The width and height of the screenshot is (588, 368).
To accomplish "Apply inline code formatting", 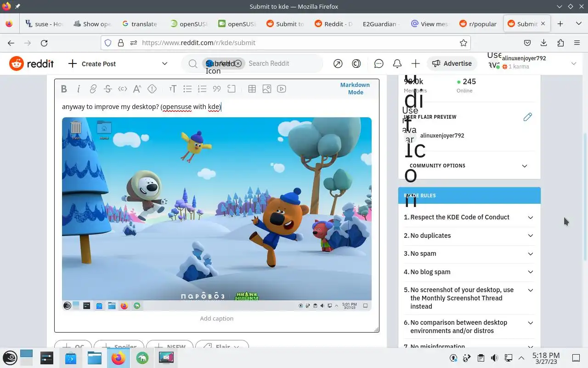I will coord(123,89).
